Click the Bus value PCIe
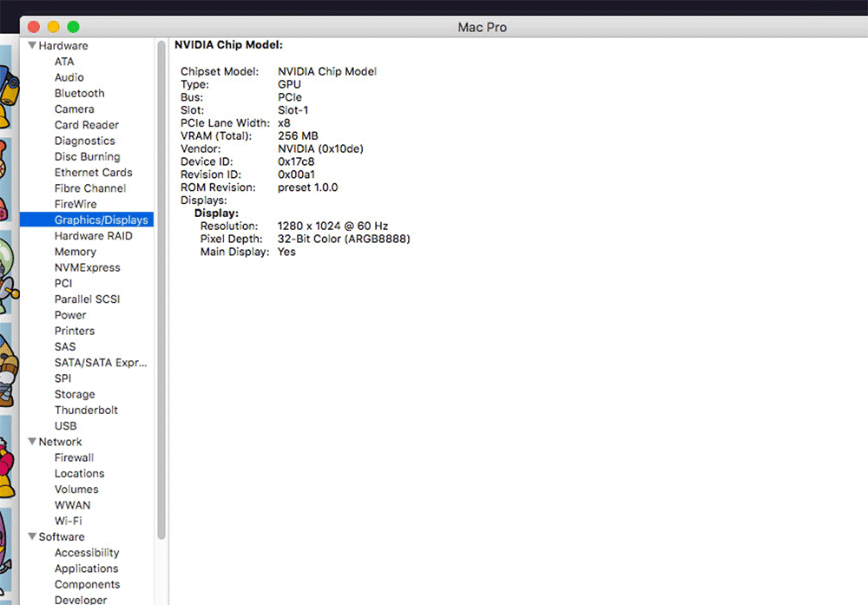This screenshot has height=605, width=868. point(290,97)
